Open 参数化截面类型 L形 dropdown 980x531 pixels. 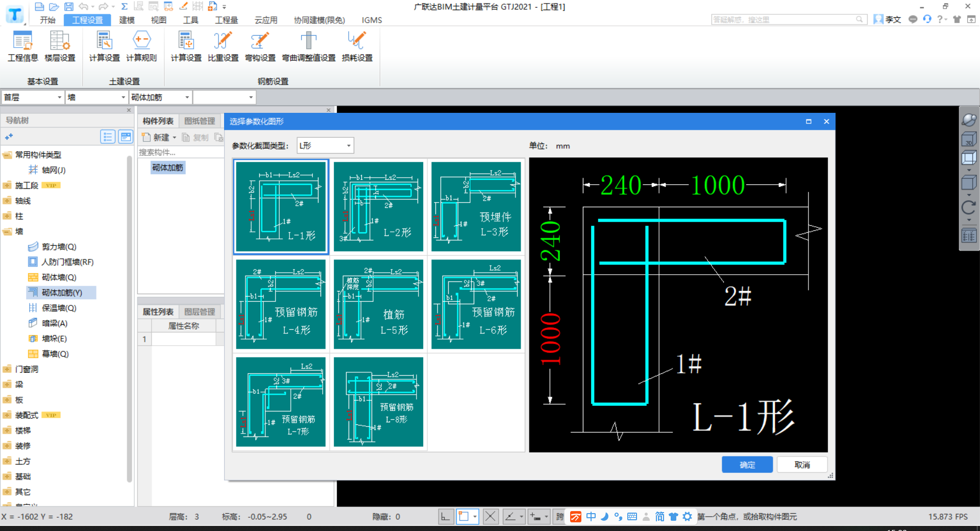pos(325,146)
